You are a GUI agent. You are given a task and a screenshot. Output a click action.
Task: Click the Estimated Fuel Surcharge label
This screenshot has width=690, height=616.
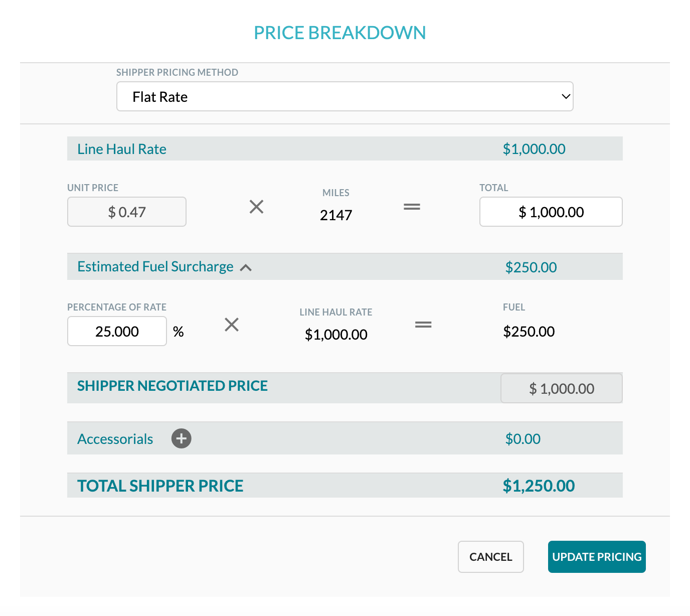(x=155, y=266)
